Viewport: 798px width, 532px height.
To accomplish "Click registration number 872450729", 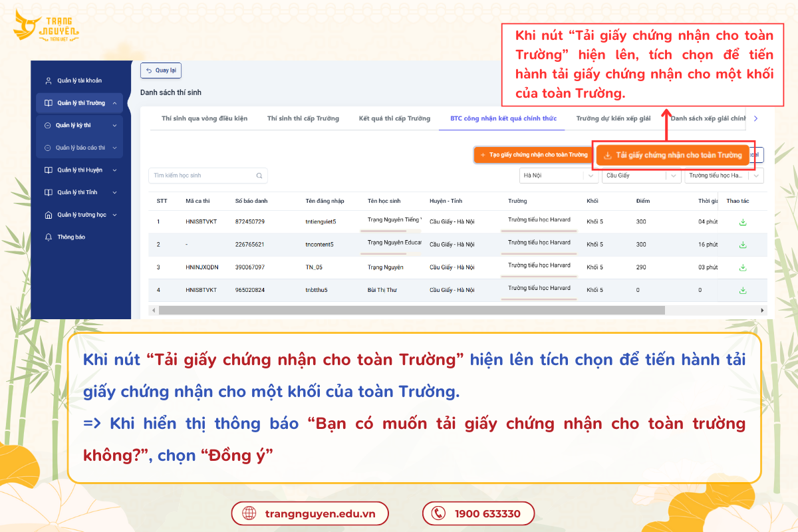I will (x=250, y=222).
